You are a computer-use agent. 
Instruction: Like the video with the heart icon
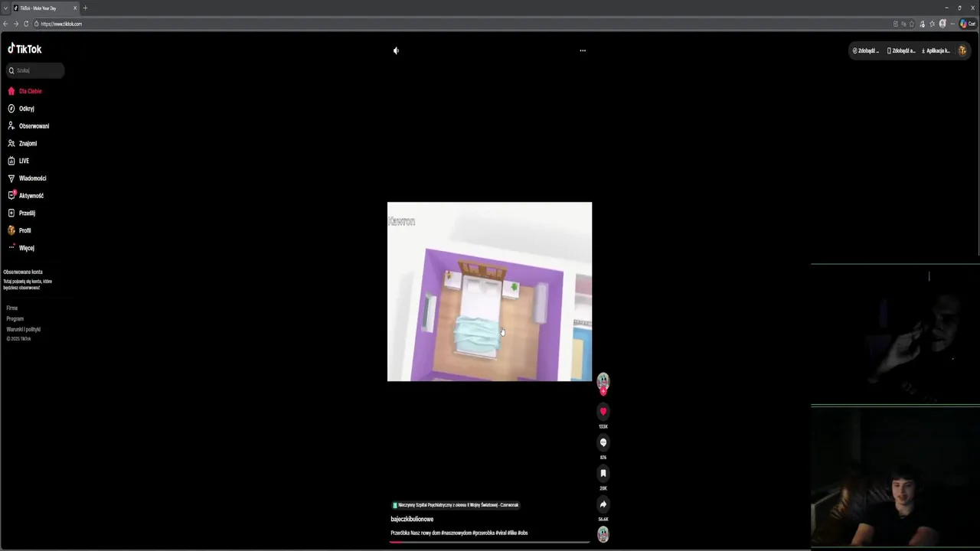pos(603,412)
